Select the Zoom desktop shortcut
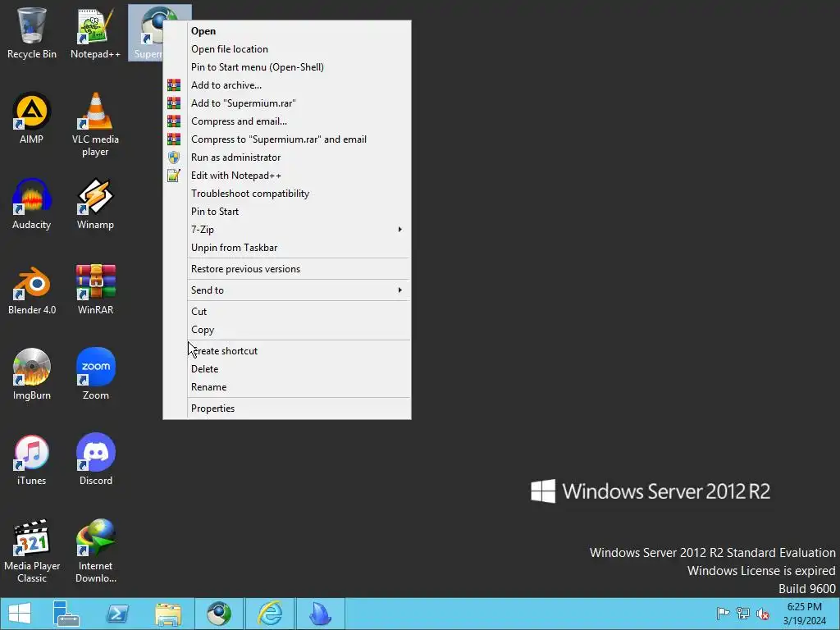The image size is (840, 630). [95, 374]
